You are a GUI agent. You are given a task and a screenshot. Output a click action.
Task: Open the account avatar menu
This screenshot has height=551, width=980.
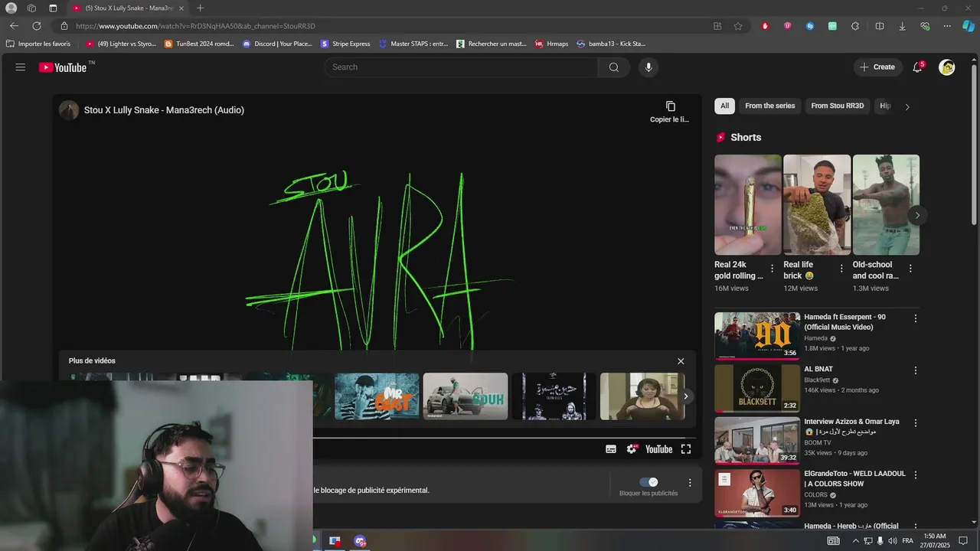coord(947,67)
